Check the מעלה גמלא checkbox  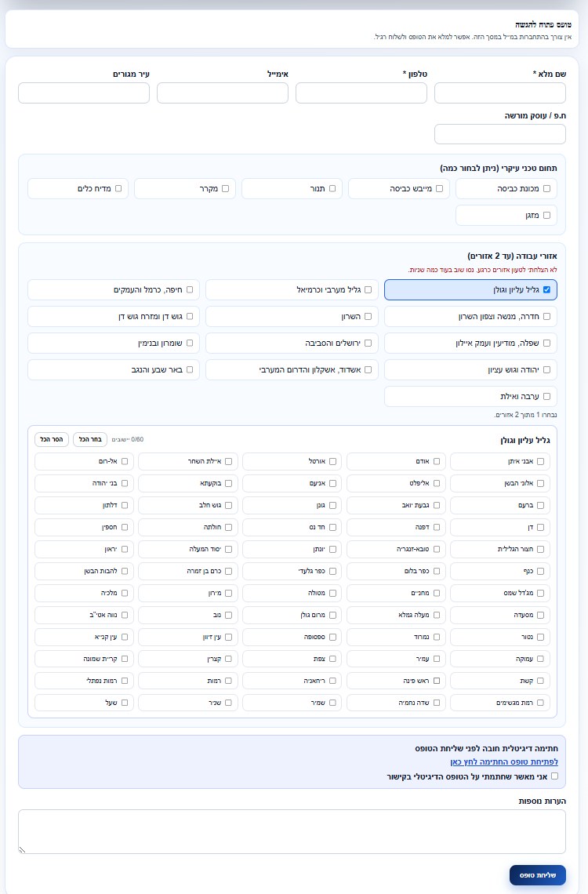coord(437,615)
